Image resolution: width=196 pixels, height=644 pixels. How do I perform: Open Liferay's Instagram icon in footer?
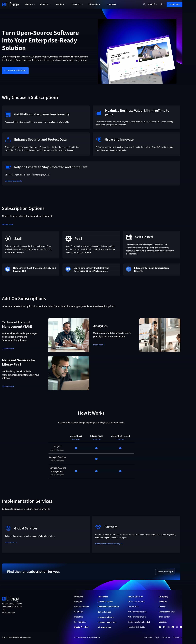click(x=169, y=627)
